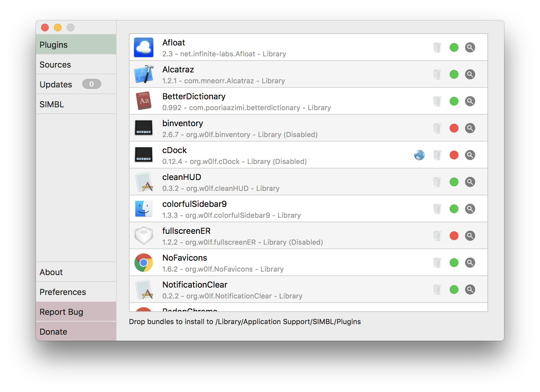
Task: Click the magnifier icon for NotificationClear
Action: (x=470, y=290)
